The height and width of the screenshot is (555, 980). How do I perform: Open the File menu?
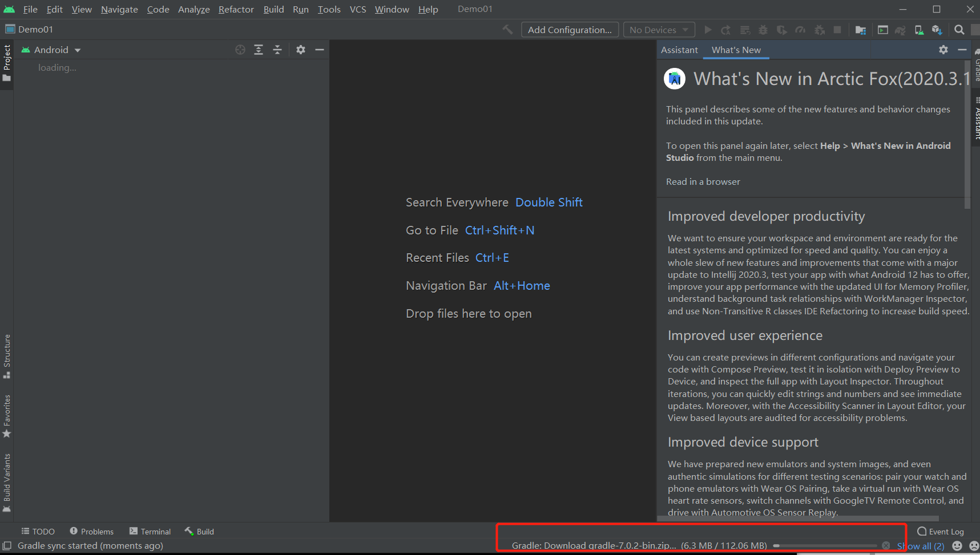click(30, 9)
